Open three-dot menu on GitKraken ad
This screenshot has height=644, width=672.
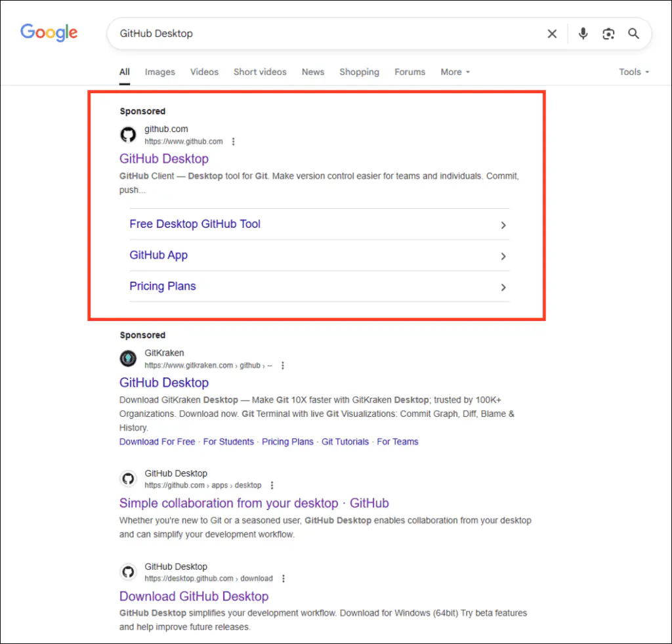pos(282,365)
